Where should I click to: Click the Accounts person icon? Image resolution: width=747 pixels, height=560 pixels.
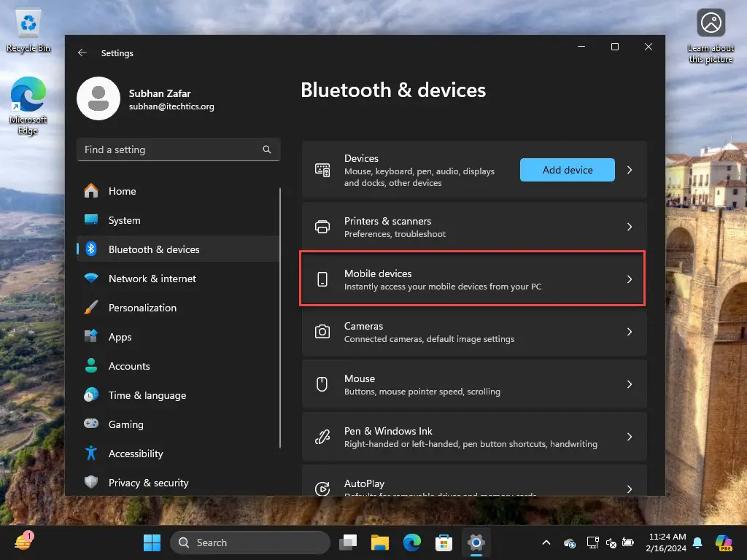pos(91,366)
